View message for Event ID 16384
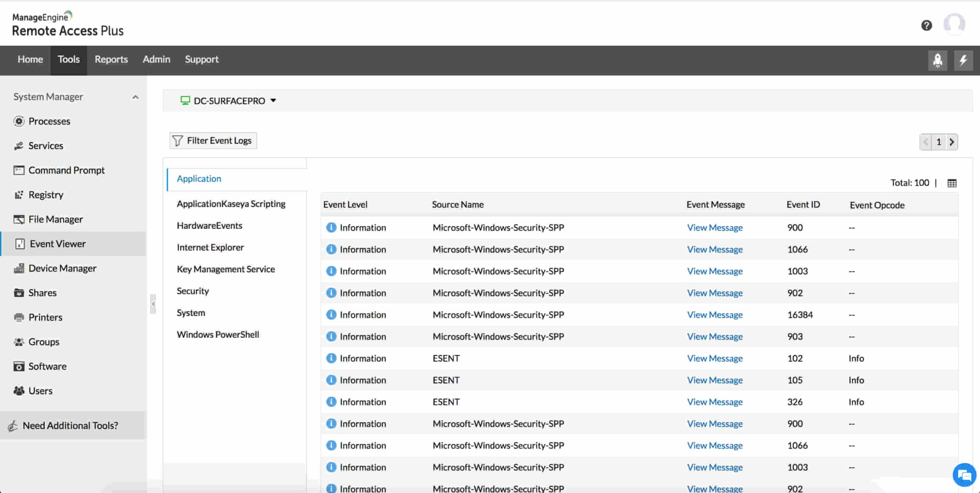 click(714, 315)
